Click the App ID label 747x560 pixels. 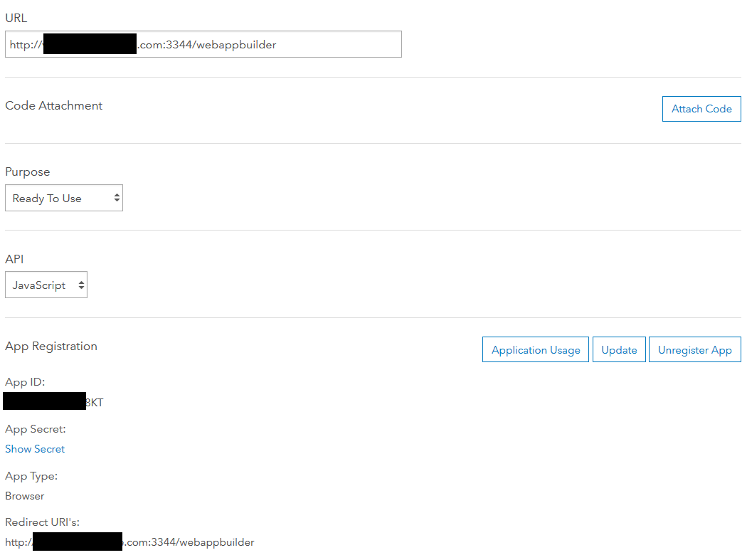(x=25, y=382)
